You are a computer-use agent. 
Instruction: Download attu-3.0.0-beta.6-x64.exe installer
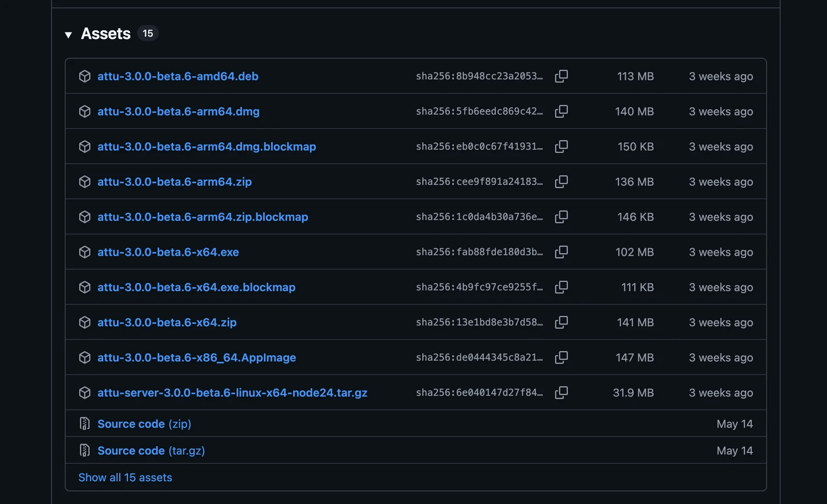click(x=168, y=252)
